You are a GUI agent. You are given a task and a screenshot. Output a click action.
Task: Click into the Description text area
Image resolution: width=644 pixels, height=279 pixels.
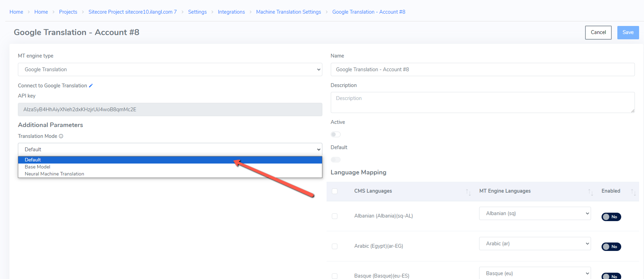[483, 102]
